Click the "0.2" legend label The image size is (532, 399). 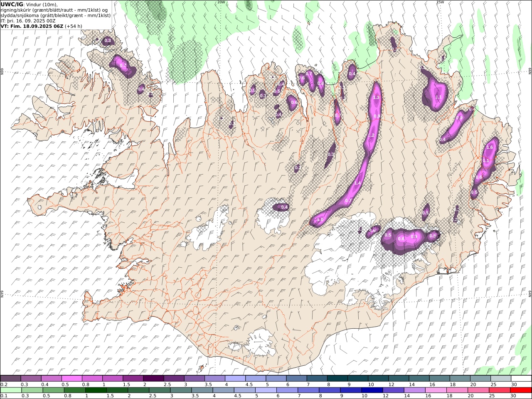click(4, 384)
